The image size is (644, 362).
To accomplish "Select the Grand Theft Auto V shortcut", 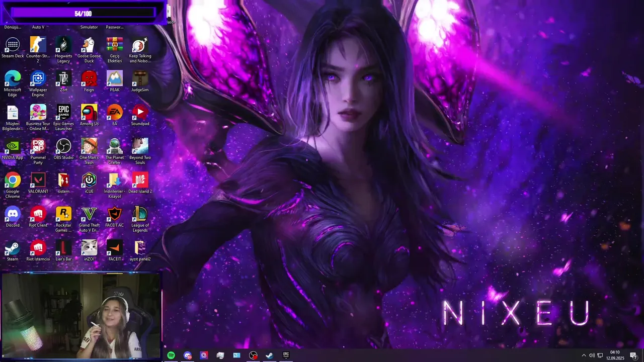I will click(x=89, y=219).
